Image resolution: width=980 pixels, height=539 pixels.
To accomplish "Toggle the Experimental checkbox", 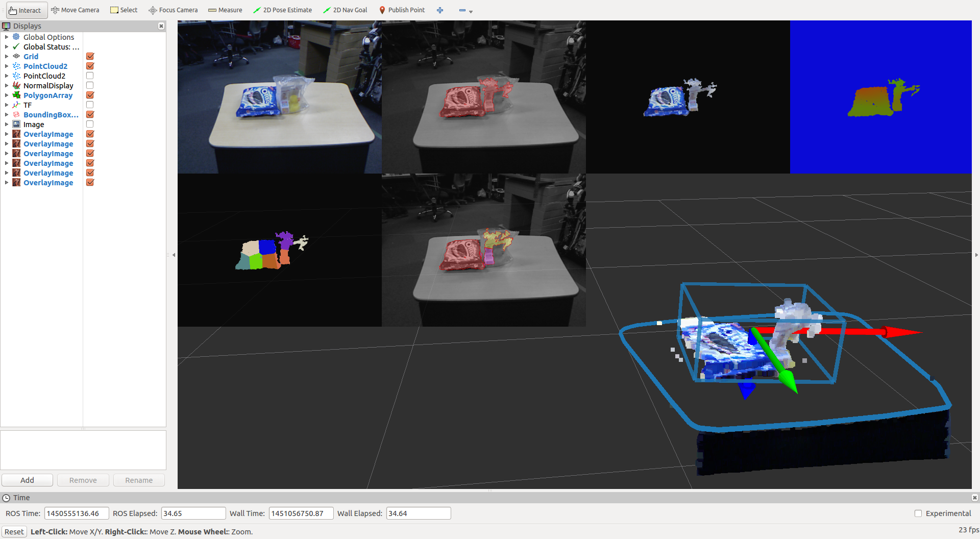I will 918,513.
